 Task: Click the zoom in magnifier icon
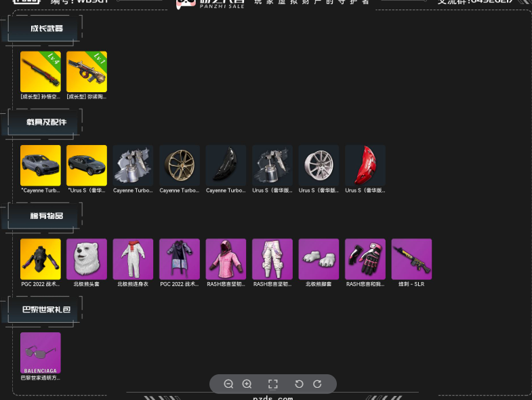click(247, 384)
